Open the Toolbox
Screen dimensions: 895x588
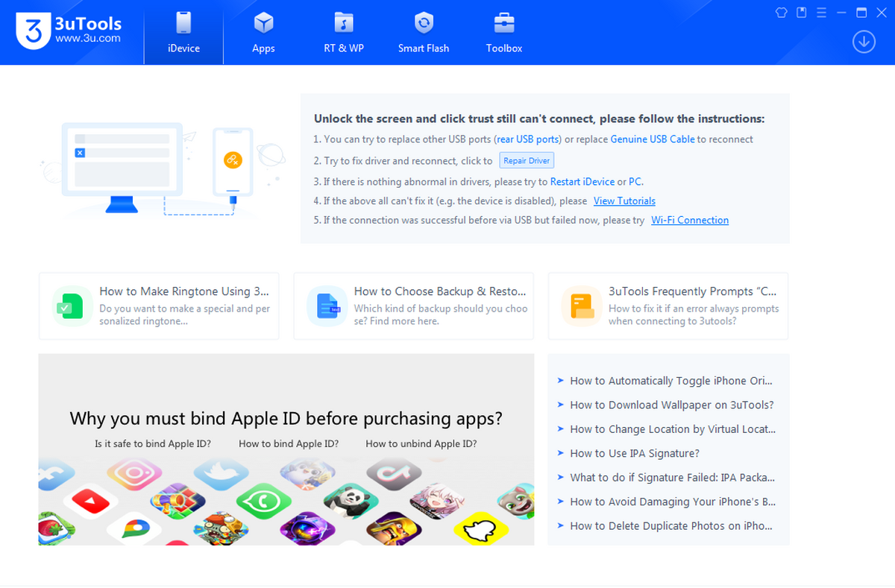point(504,34)
